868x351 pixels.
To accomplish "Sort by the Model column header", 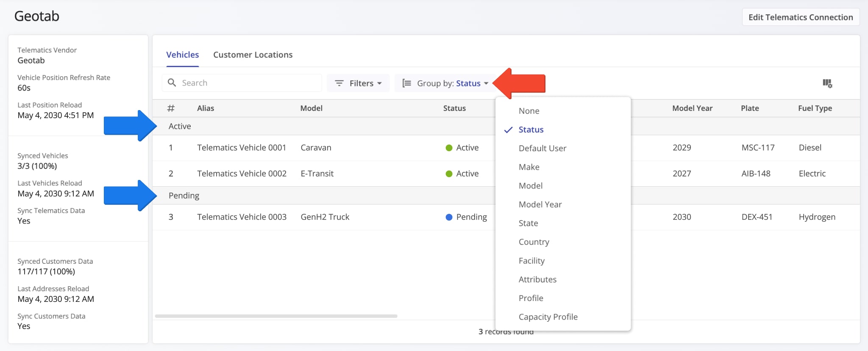I will click(312, 108).
